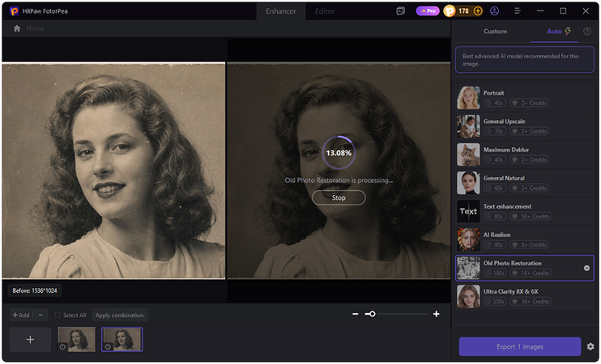Switch to the Editor tab
This screenshot has height=364, width=601.
325,11
